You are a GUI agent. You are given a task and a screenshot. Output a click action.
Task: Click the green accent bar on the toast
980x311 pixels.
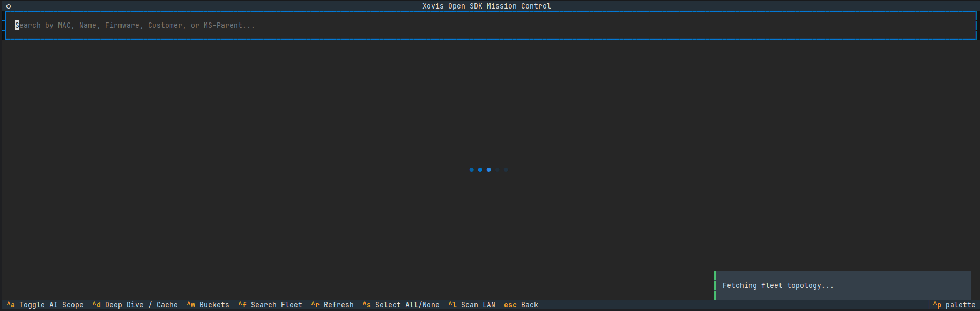pyautogui.click(x=715, y=285)
